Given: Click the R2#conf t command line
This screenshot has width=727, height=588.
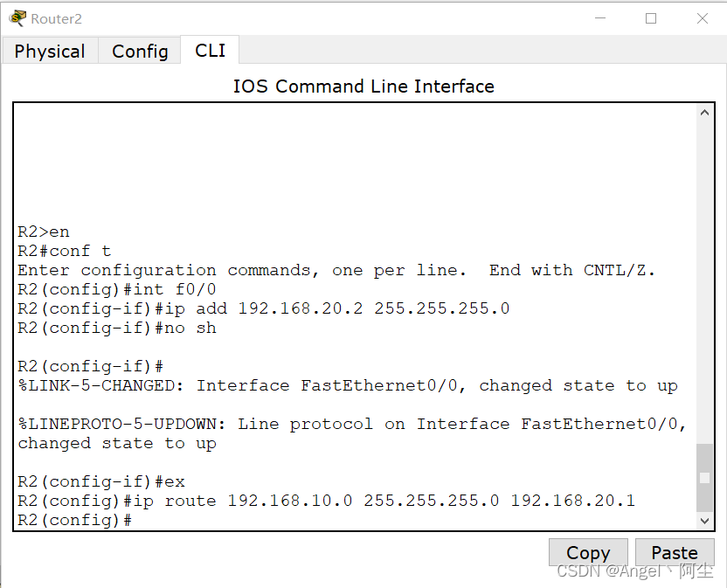Looking at the screenshot, I should pos(65,251).
